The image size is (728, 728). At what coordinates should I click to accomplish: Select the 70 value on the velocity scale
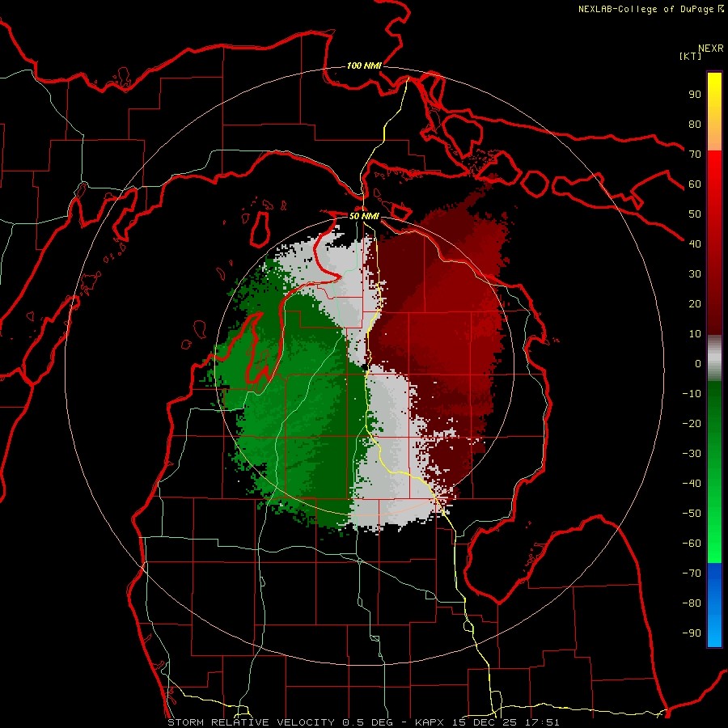click(x=695, y=154)
